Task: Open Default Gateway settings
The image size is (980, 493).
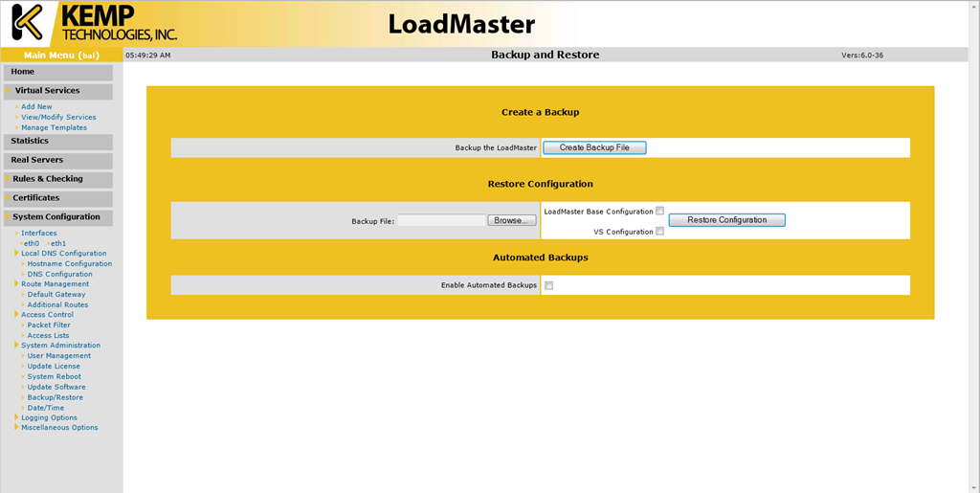Action: [x=56, y=294]
